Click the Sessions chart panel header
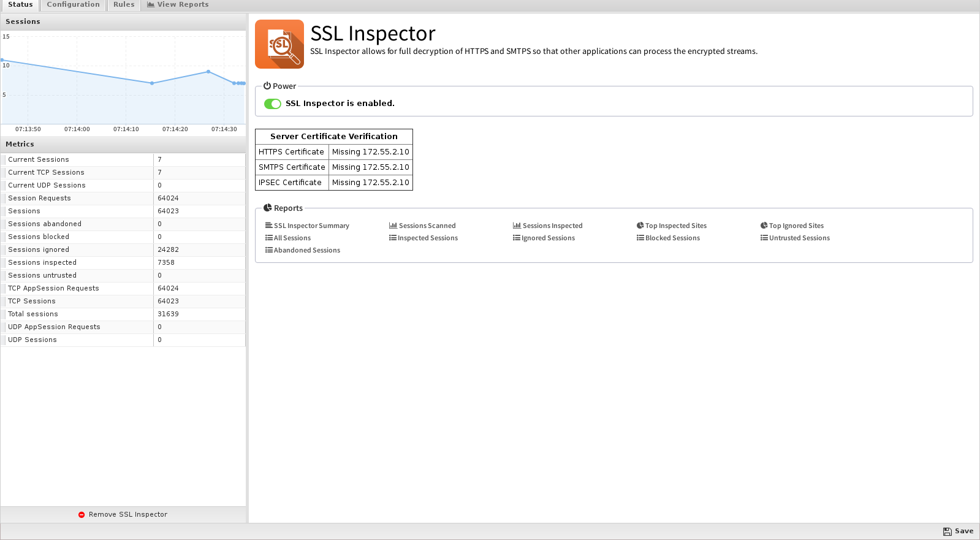 (123, 21)
